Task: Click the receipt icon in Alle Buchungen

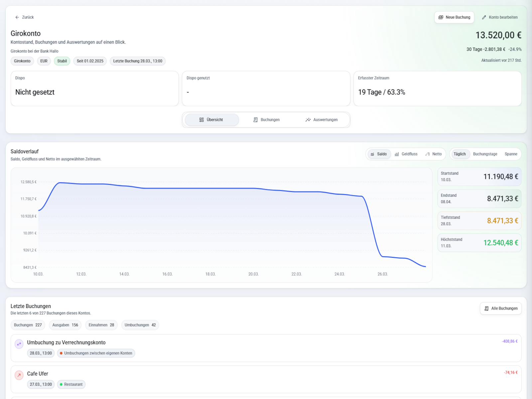Action: coord(486,309)
